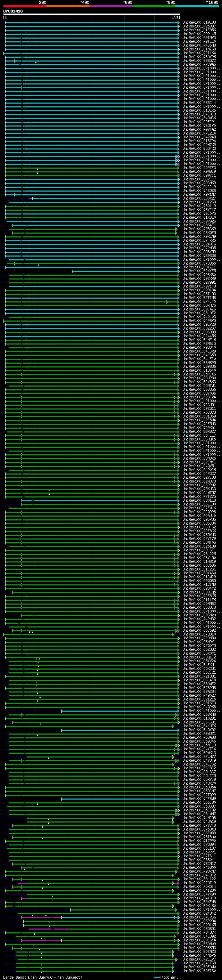Select the UniRef100_A9NWJ9 label

click(x=199, y=172)
